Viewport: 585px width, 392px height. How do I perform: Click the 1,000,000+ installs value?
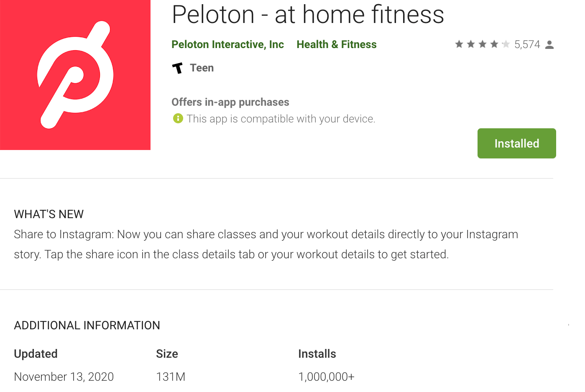click(x=326, y=377)
